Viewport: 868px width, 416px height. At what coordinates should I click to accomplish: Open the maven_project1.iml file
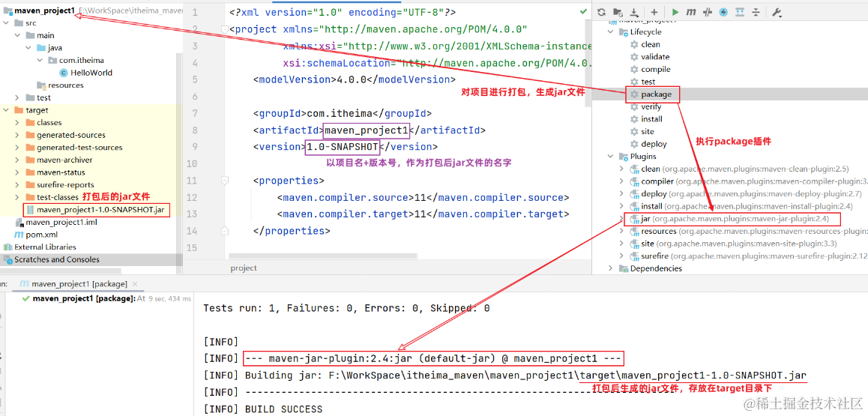(x=61, y=223)
